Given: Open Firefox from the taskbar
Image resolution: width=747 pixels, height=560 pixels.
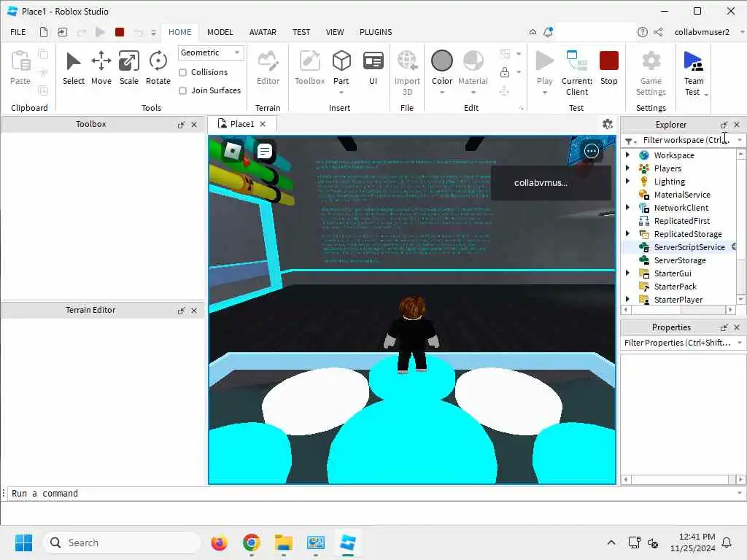Looking at the screenshot, I should [219, 542].
